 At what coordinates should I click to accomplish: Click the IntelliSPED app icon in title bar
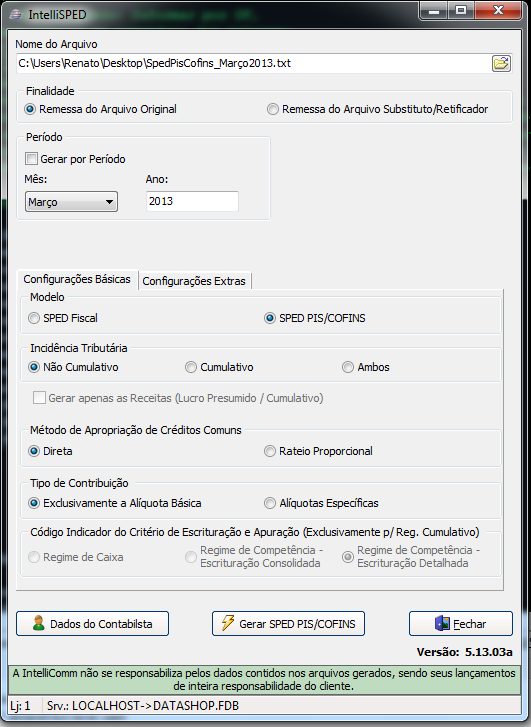(x=16, y=14)
